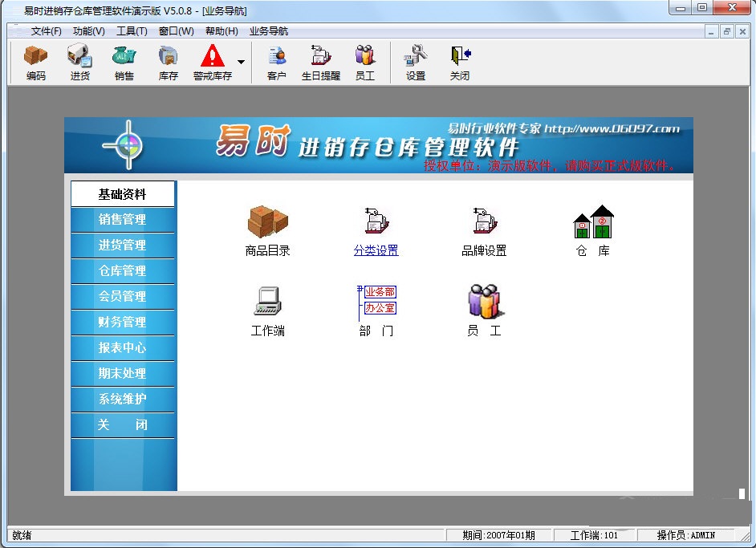Click the 关闭 exit door toolbar icon
Viewport: 756px width, 548px height.
460,62
